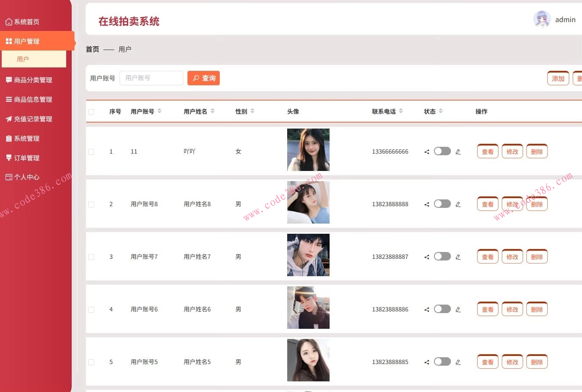This screenshot has height=392, width=582.
Task: Click the 添加 button to add a user
Action: click(558, 78)
